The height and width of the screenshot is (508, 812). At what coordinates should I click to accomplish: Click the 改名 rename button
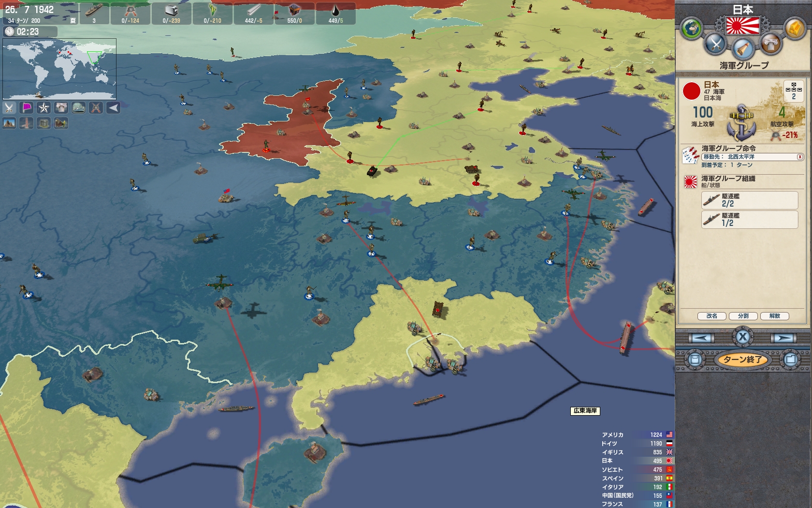coord(712,316)
